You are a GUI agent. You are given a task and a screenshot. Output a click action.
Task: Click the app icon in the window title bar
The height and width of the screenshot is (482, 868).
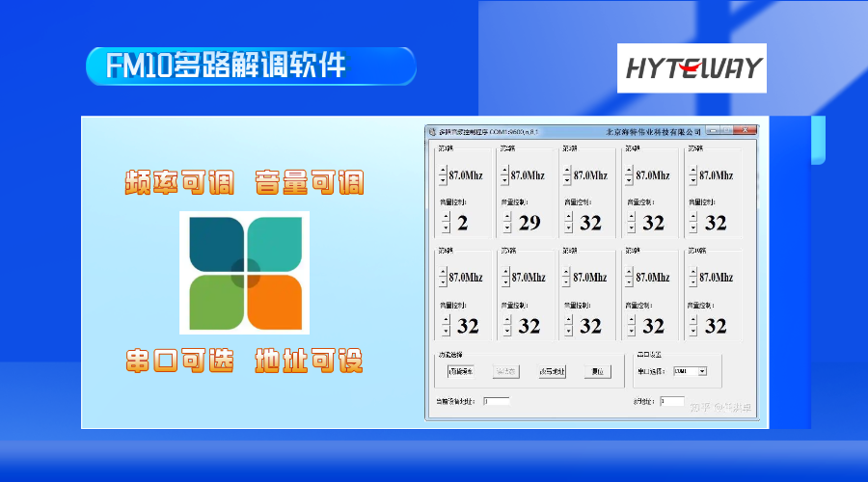pos(432,131)
